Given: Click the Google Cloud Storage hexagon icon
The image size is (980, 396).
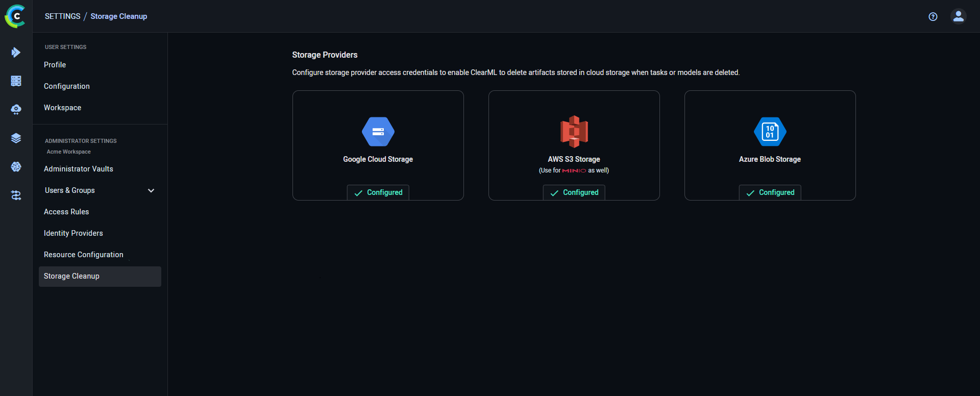Looking at the screenshot, I should pyautogui.click(x=378, y=132).
